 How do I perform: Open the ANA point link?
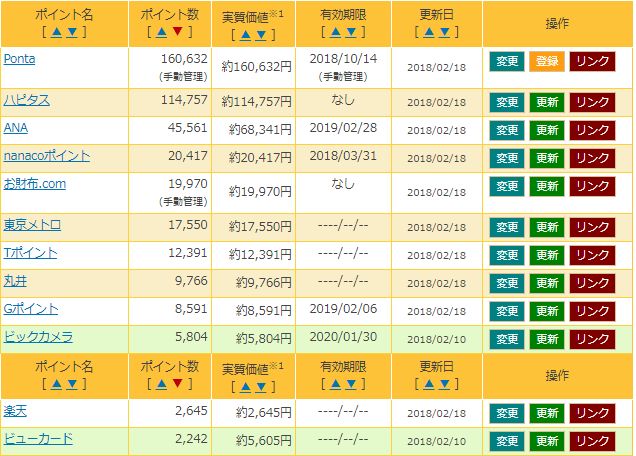pyautogui.click(x=16, y=128)
